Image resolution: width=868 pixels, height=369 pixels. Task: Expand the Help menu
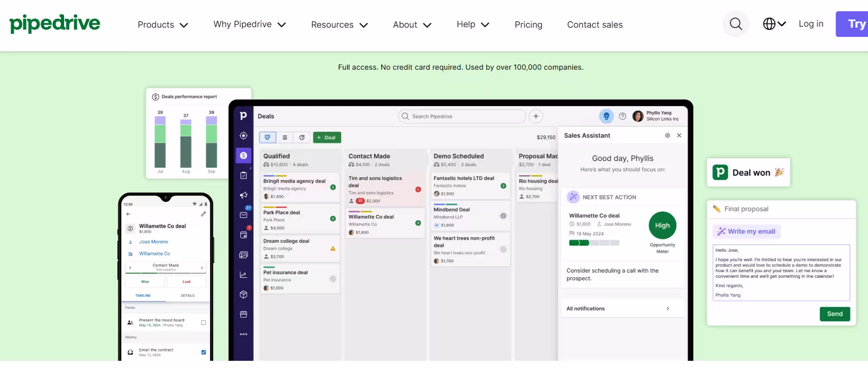(473, 25)
